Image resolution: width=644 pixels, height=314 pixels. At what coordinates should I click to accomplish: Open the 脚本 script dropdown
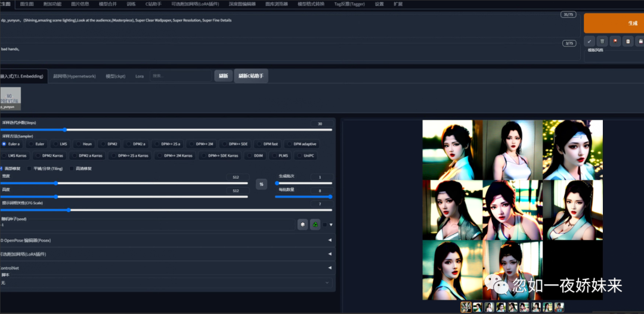click(x=166, y=283)
